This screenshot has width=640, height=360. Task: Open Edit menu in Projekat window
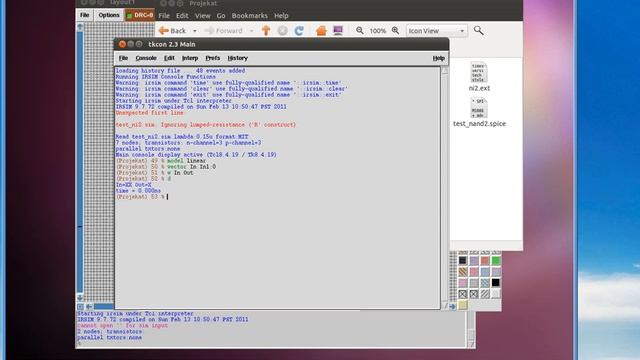[182, 16]
